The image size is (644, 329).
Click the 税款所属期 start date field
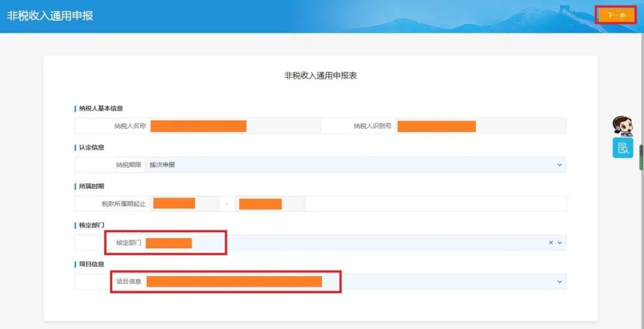[x=184, y=204]
